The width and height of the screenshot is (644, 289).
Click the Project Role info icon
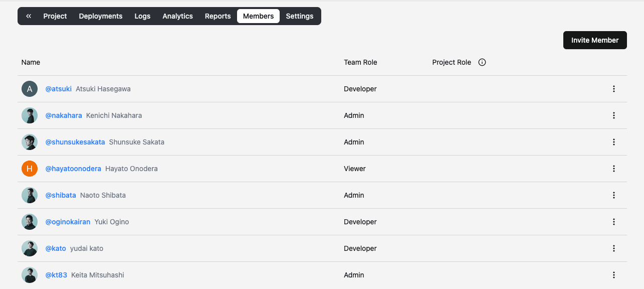click(482, 63)
